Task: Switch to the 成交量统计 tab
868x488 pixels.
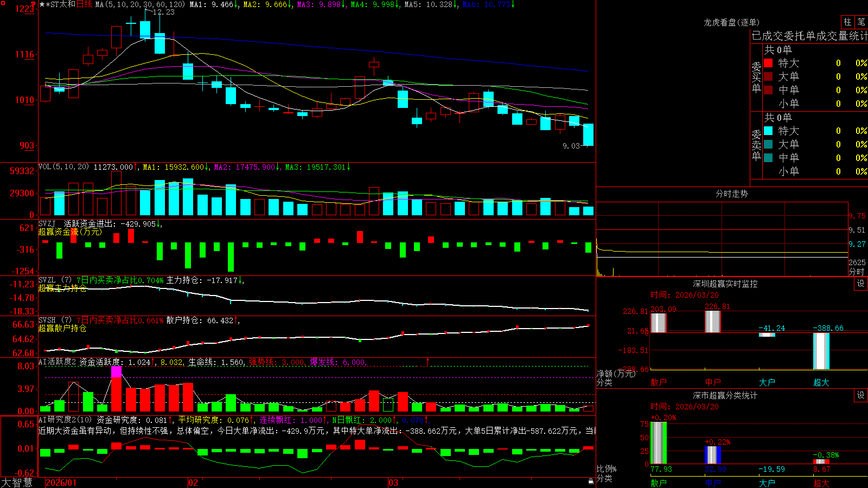Action: (x=842, y=36)
